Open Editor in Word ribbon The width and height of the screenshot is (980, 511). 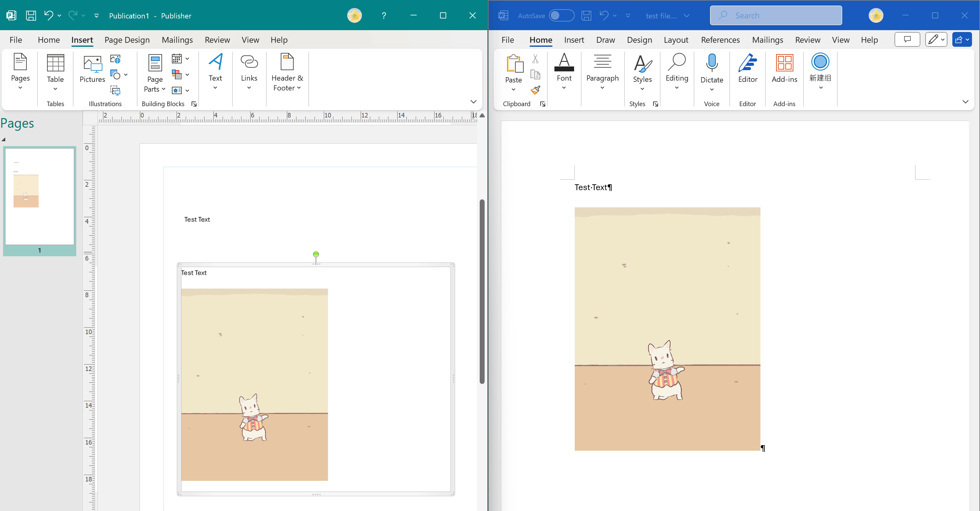[748, 69]
